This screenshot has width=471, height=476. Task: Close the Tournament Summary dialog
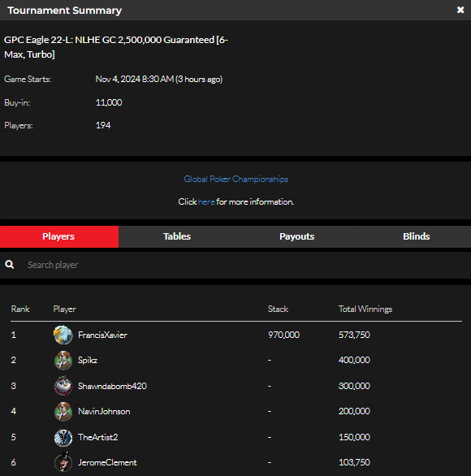click(460, 10)
